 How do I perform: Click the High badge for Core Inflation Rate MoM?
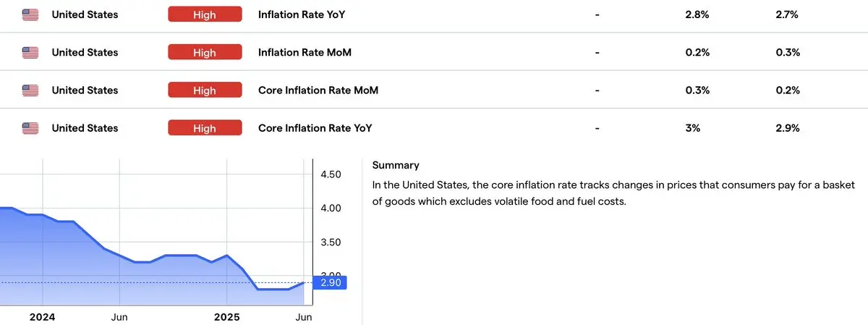[205, 90]
